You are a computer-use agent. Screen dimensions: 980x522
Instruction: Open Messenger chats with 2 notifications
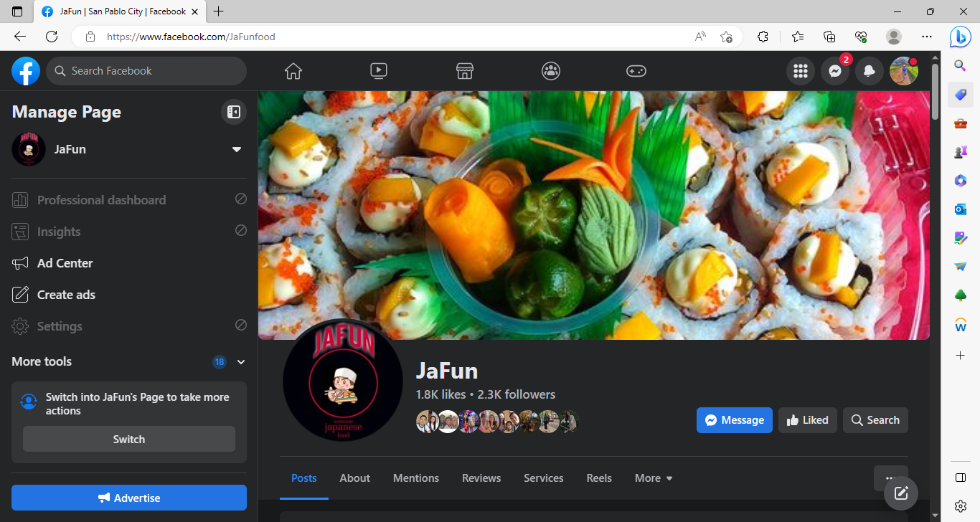[x=835, y=71]
